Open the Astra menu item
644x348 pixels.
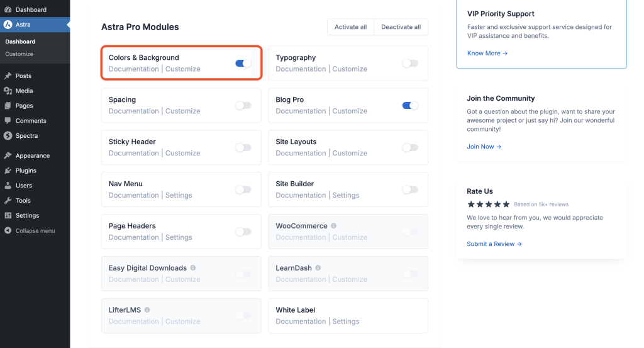[x=35, y=25]
